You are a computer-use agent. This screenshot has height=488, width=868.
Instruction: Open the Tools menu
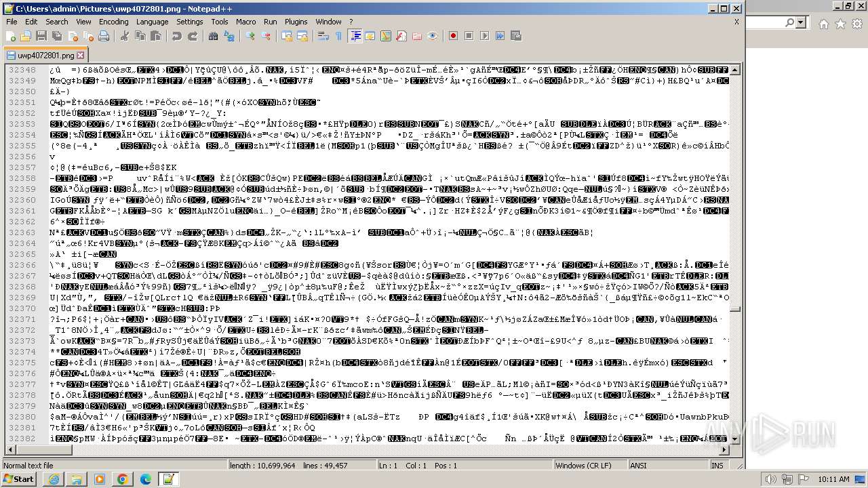219,22
